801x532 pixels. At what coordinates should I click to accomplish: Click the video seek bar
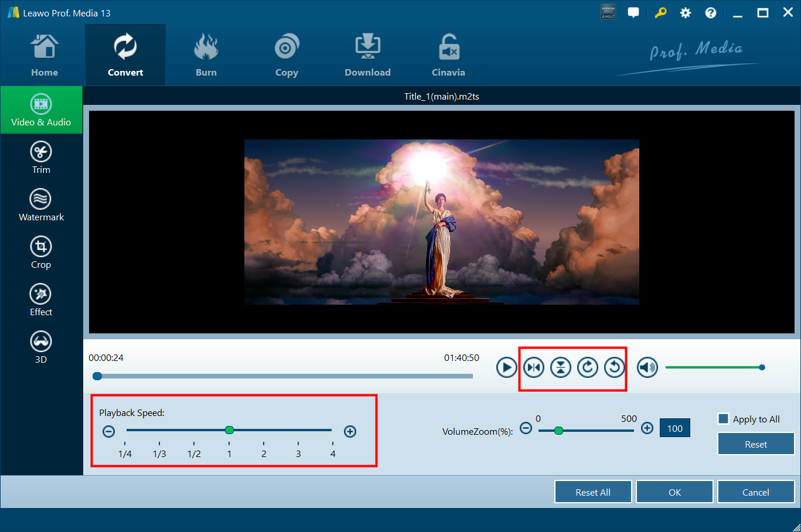click(283, 376)
